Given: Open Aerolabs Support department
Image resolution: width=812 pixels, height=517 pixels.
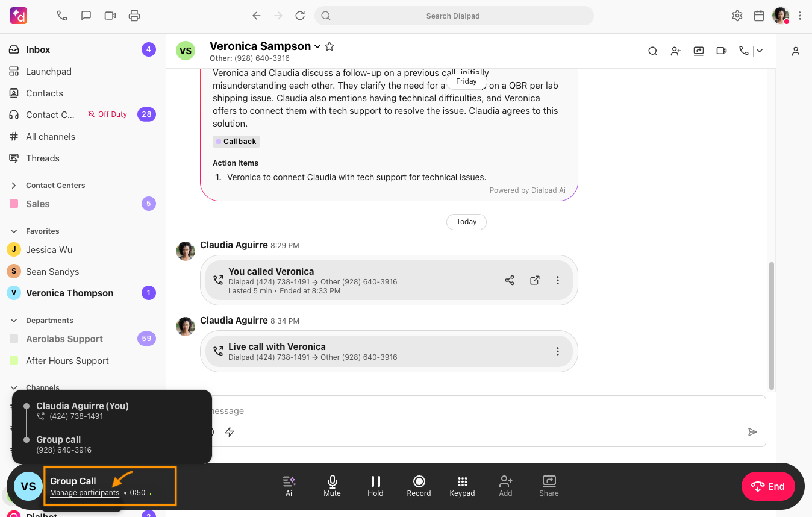Looking at the screenshot, I should pyautogui.click(x=83, y=339).
